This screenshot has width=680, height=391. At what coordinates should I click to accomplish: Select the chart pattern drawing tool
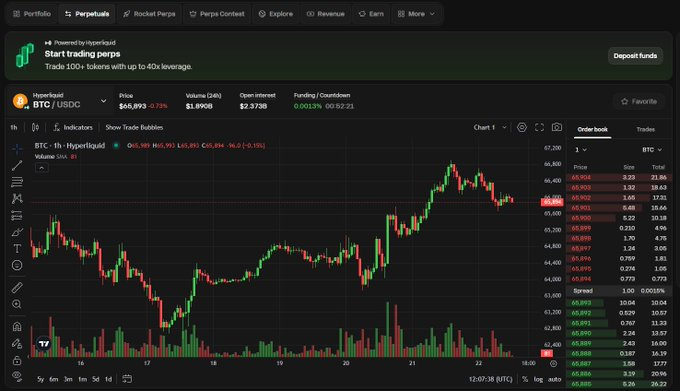point(17,199)
